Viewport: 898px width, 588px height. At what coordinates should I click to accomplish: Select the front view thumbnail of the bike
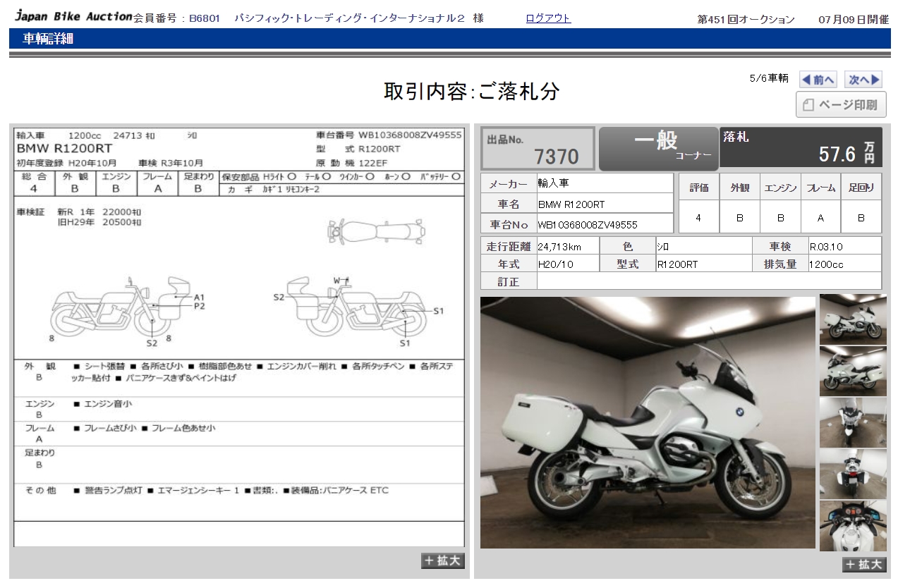(x=853, y=422)
